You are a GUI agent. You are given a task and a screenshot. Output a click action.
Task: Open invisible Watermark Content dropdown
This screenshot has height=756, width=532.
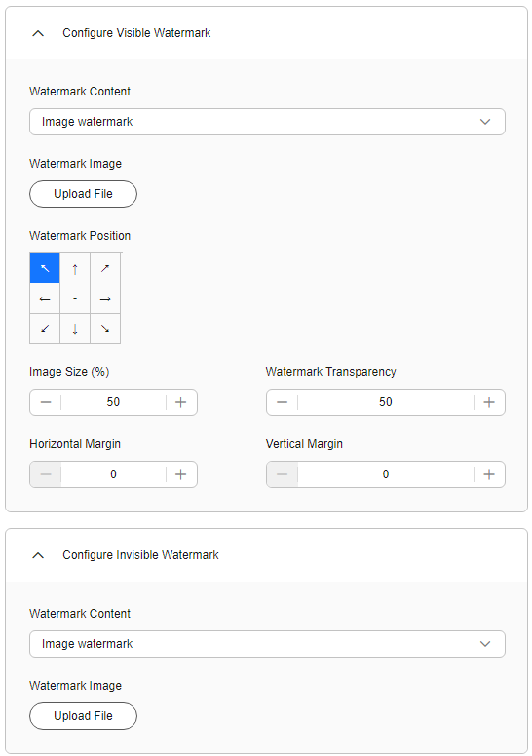coord(267,644)
